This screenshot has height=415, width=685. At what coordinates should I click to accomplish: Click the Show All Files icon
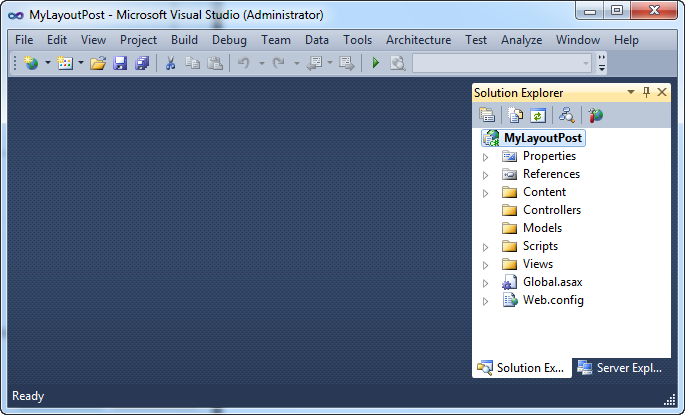515,115
